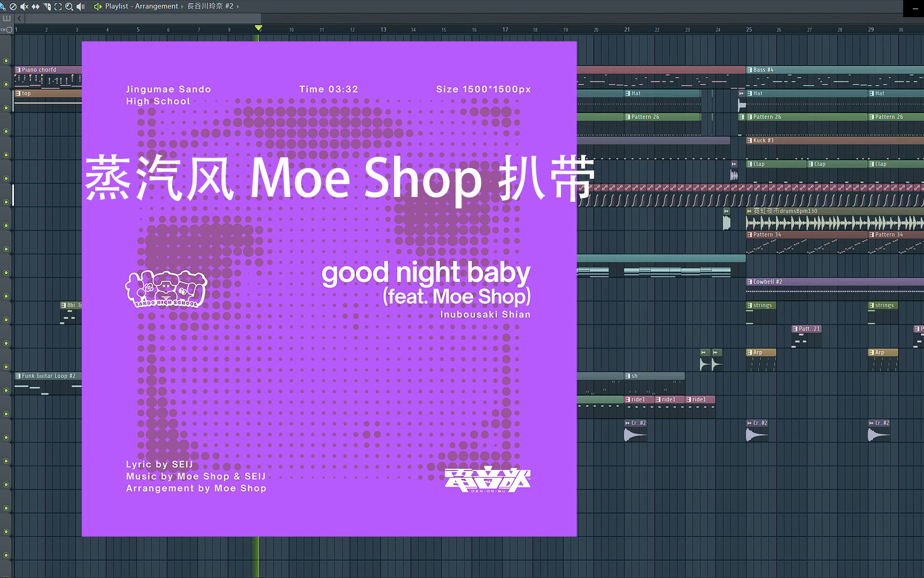This screenshot has width=924, height=578.
Task: Jump to bar 5 on timeline ruler
Action: (x=138, y=30)
